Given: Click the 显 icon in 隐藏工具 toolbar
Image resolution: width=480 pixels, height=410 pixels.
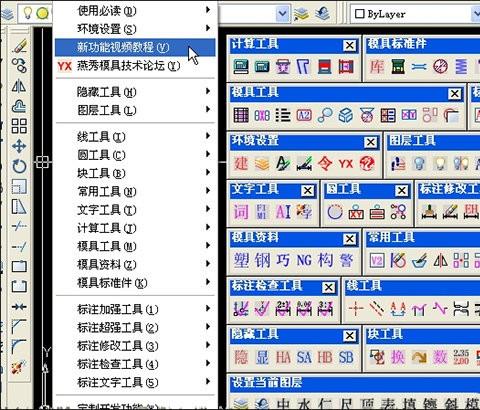Looking at the screenshot, I should pyautogui.click(x=262, y=357).
